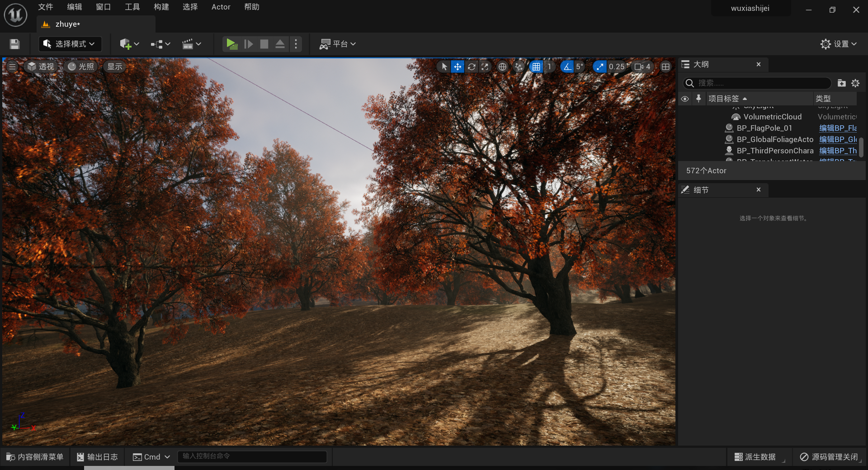Screen dimensions: 868x470
Task: Open the 平台 platforms dropdown
Action: pos(338,44)
